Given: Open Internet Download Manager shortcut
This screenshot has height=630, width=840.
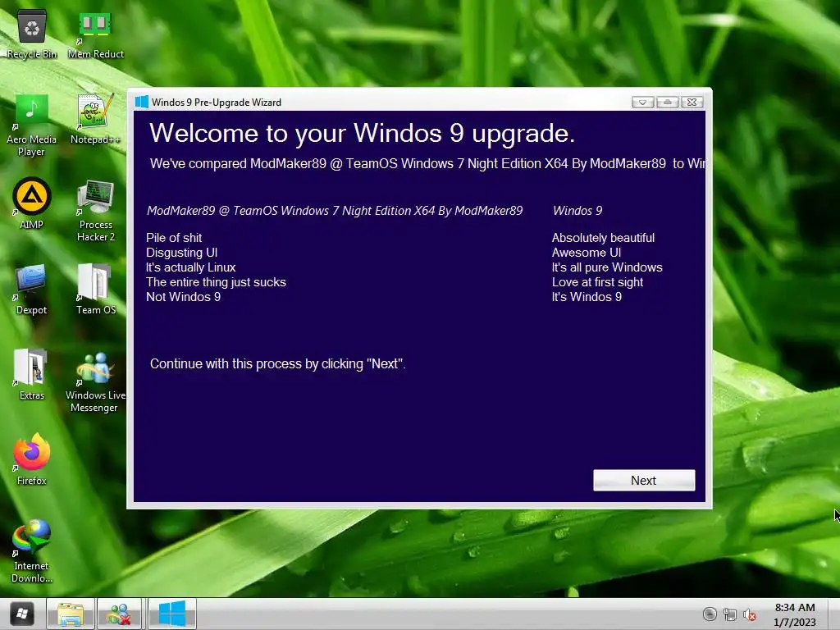Looking at the screenshot, I should click(32, 551).
